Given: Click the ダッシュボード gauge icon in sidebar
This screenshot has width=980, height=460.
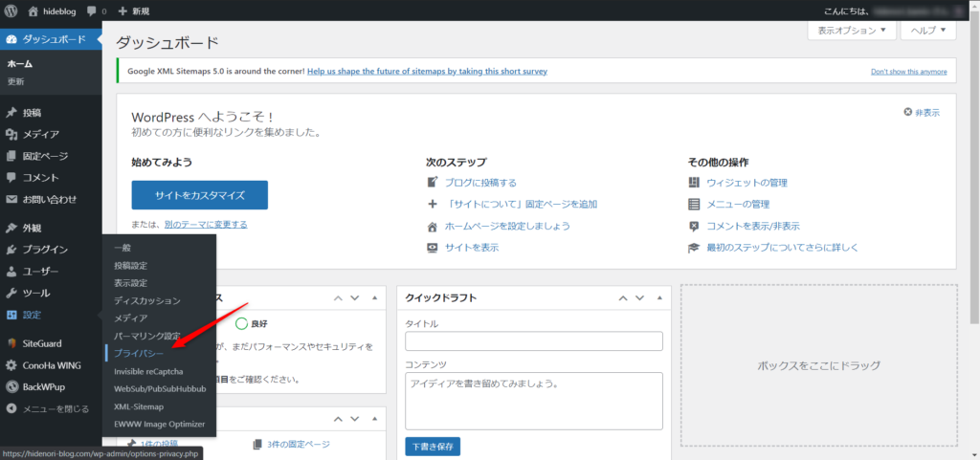Looking at the screenshot, I should point(11,39).
